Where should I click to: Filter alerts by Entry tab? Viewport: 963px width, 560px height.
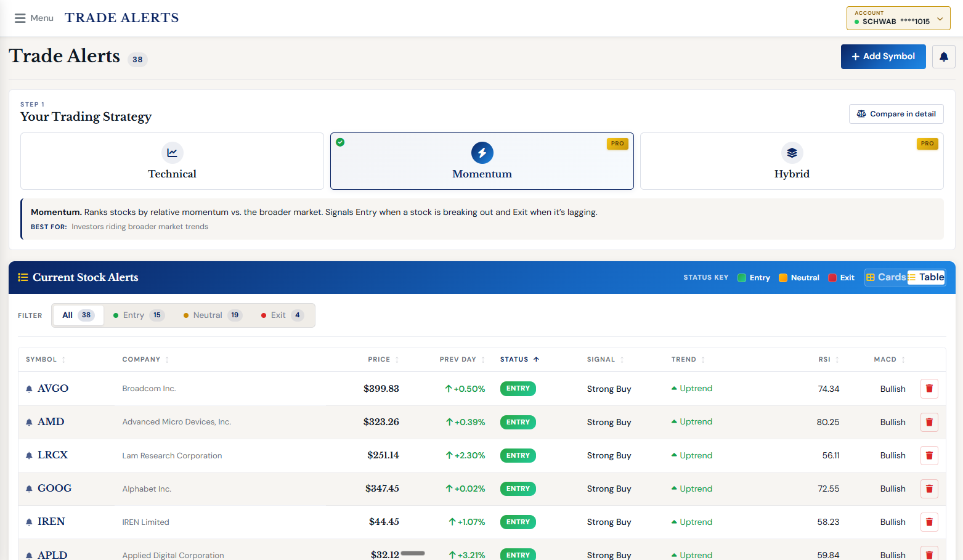[139, 315]
